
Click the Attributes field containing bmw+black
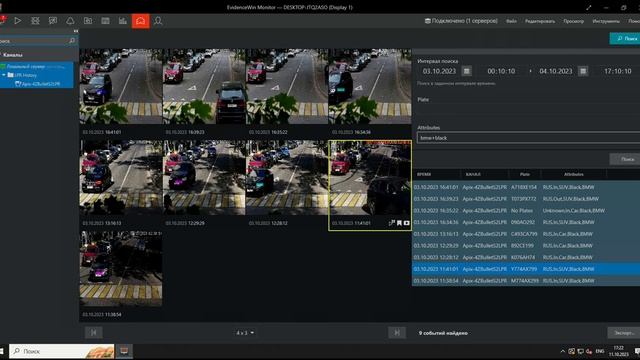click(x=528, y=138)
